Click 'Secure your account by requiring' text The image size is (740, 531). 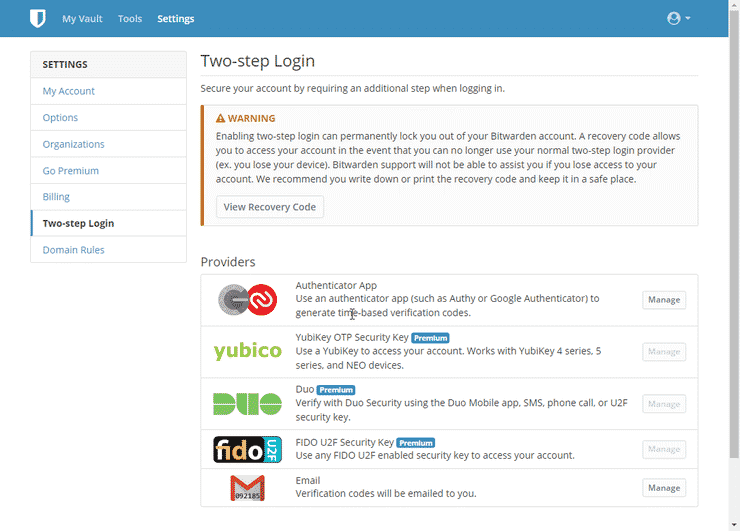(353, 89)
